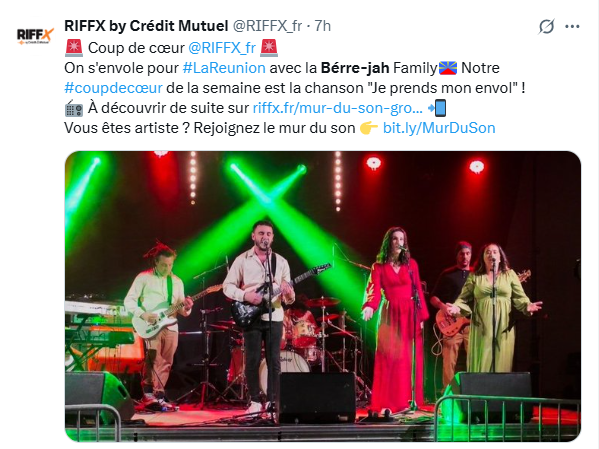
Task: Click the bold 'Bérre-jah' text in tweet
Action: [x=355, y=68]
